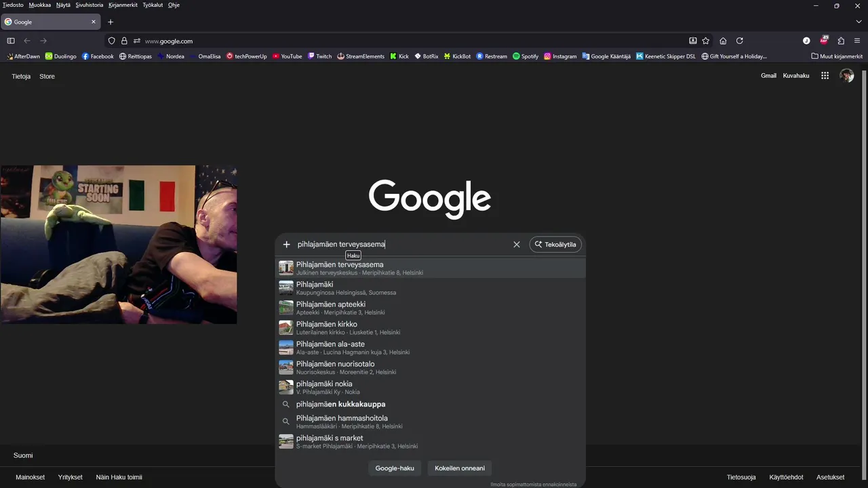The image size is (868, 488).
Task: Open BotRix bookmark
Action: click(427, 56)
